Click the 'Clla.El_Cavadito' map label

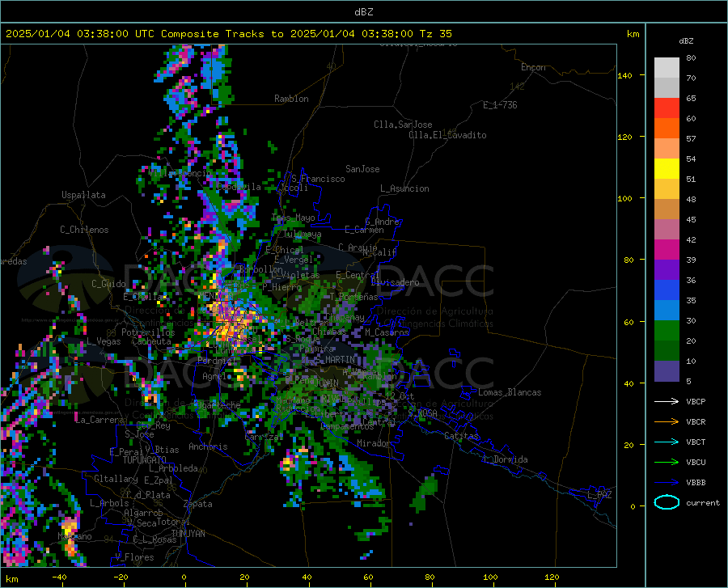(447, 135)
